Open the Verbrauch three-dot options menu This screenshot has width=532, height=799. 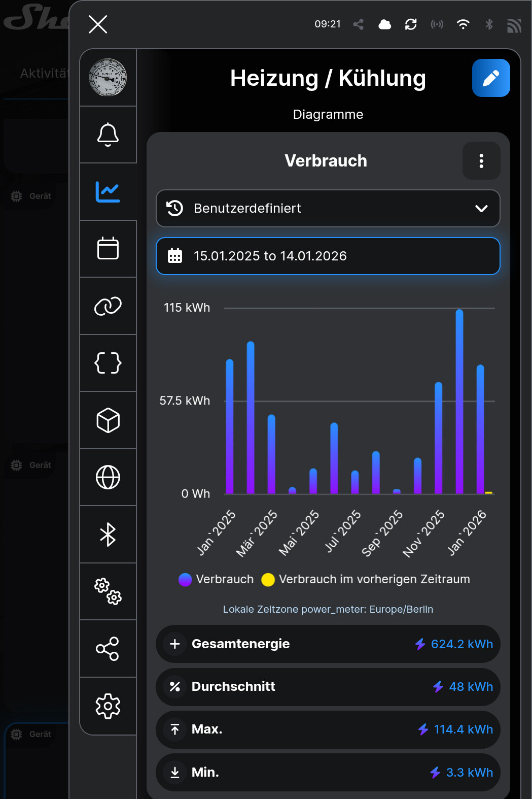(481, 161)
